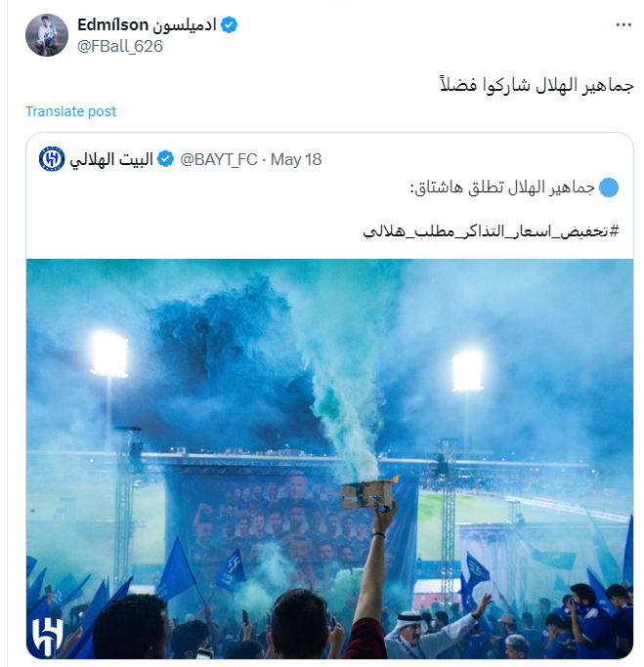
Task: Click the Arabic name ادميلسون in header
Action: (x=185, y=24)
